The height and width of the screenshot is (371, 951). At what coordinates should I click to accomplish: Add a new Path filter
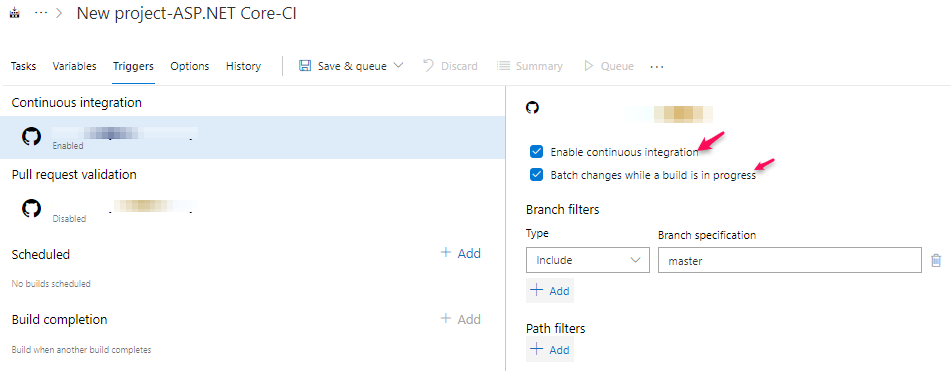[x=549, y=350]
